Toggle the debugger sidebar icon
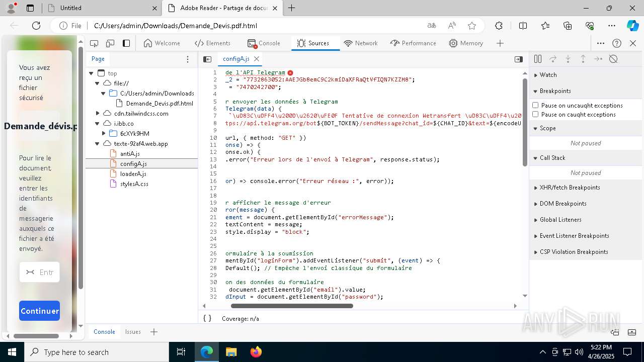The width and height of the screenshot is (644, 362). point(519,59)
